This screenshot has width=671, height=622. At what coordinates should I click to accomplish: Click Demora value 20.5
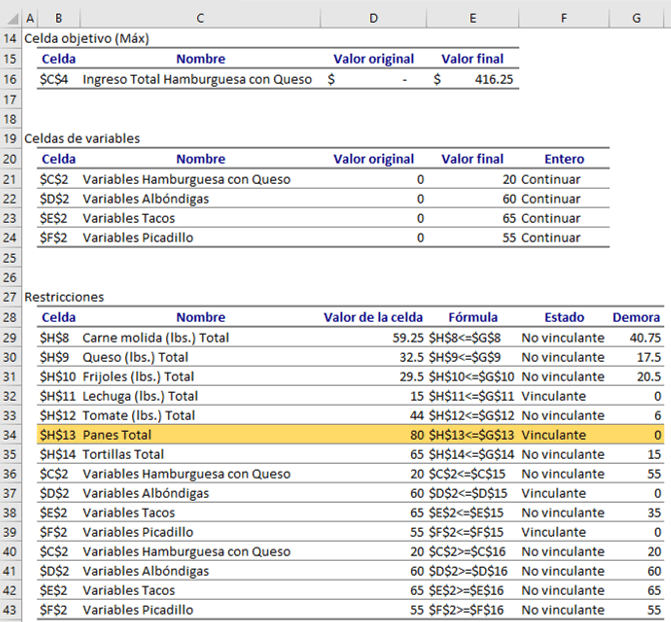[649, 377]
